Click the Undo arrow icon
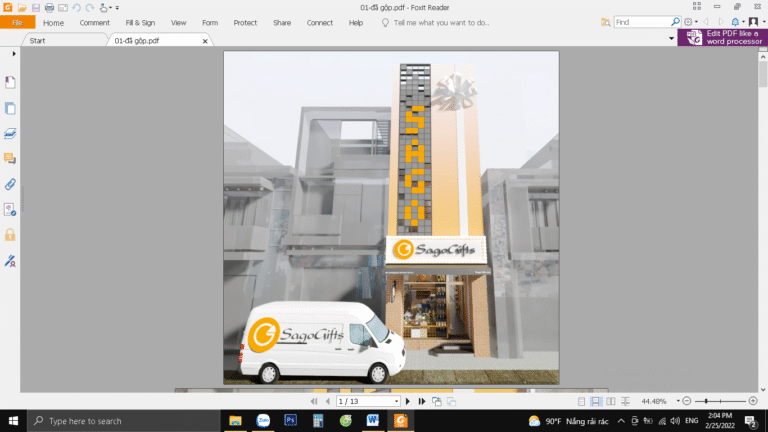 [x=76, y=7]
